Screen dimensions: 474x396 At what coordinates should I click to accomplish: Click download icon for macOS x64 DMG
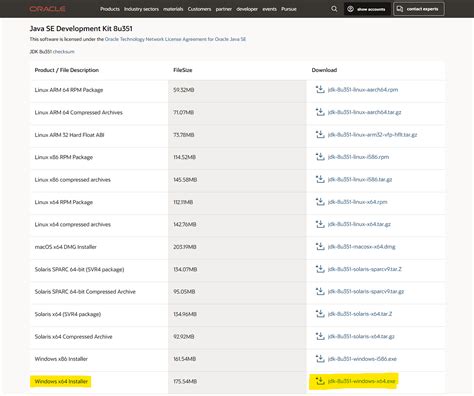click(x=320, y=247)
